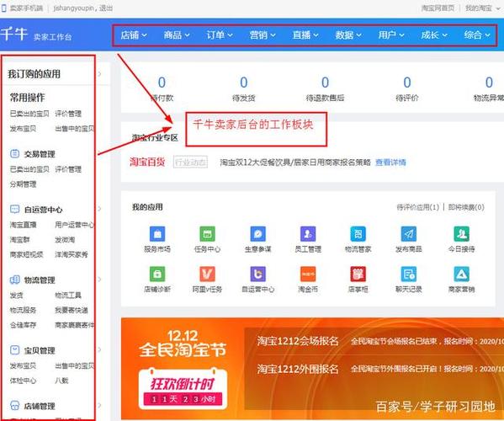Expand the 商品 dropdown menu

click(x=177, y=35)
